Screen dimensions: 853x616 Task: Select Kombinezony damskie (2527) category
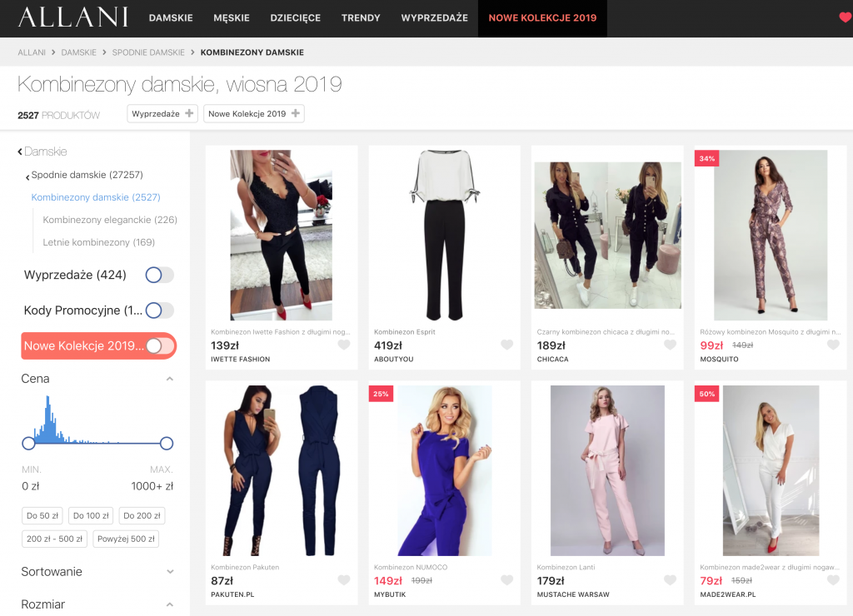(96, 197)
